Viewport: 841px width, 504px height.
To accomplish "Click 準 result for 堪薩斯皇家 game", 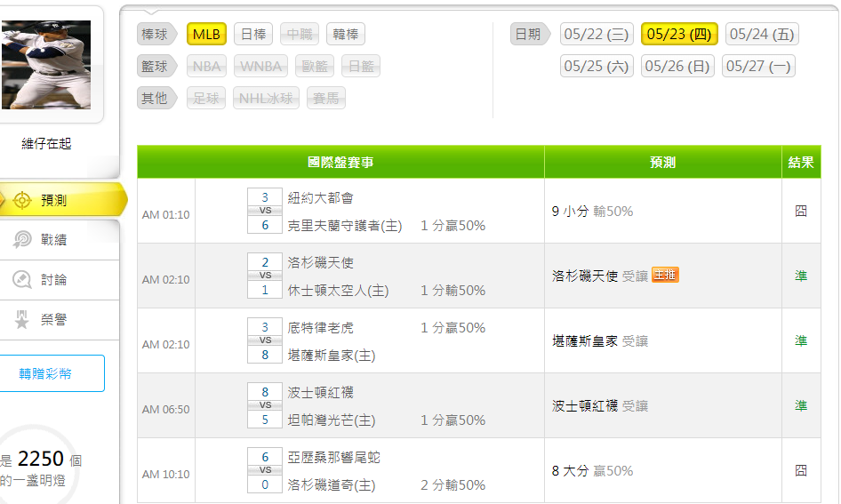I will (x=801, y=340).
